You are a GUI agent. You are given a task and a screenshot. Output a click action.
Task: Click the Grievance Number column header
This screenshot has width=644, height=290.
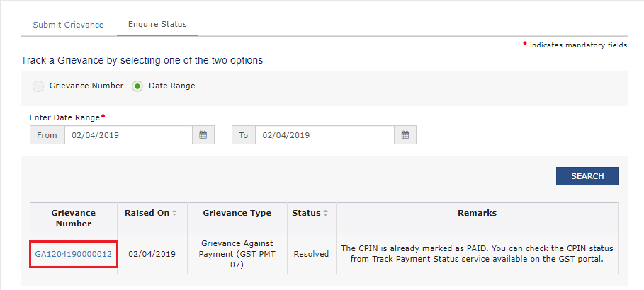click(x=74, y=218)
